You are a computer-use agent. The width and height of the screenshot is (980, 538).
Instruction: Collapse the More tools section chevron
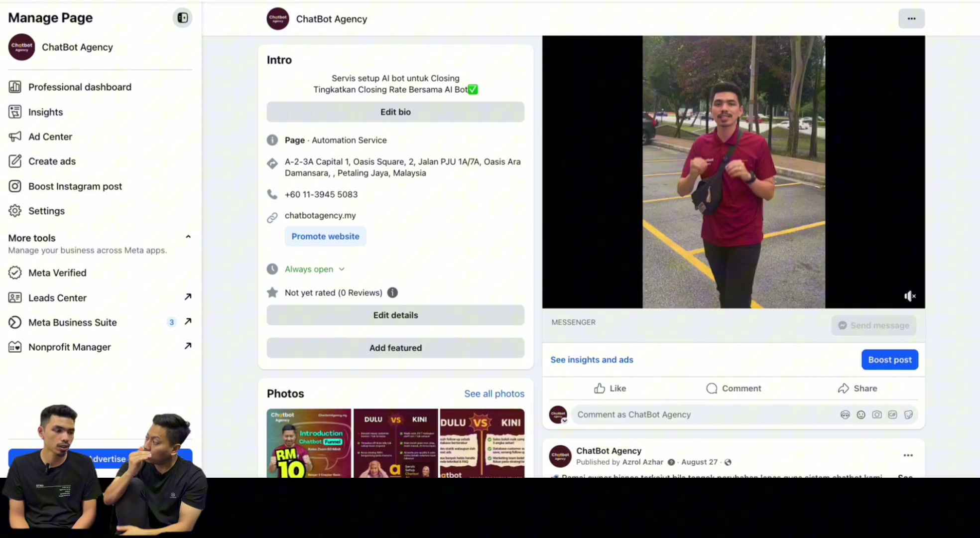[188, 237]
